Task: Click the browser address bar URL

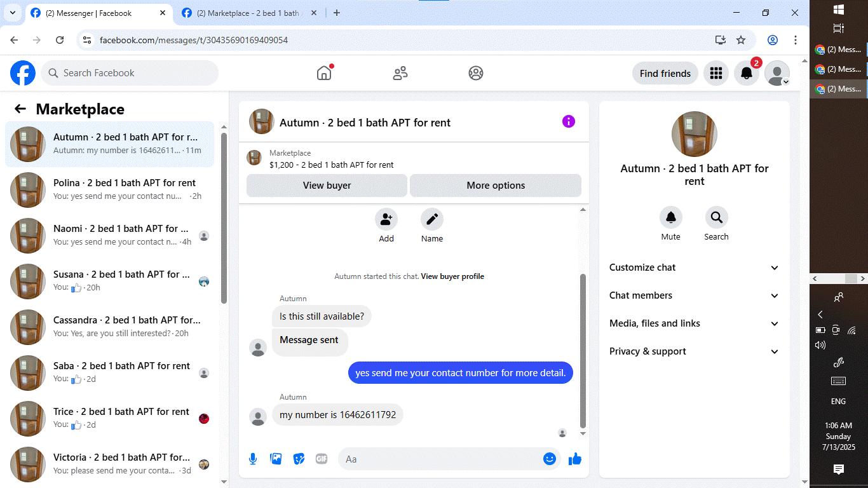Action: point(194,40)
